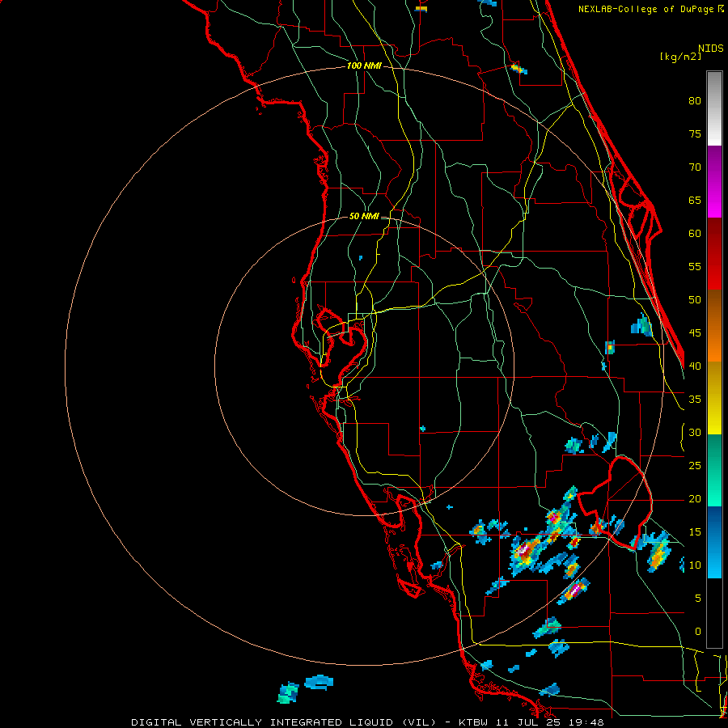The width and height of the screenshot is (728, 728).
Task: Click the Digital Vertically Integrated Liquid (VIL) caption
Action: click(284, 722)
